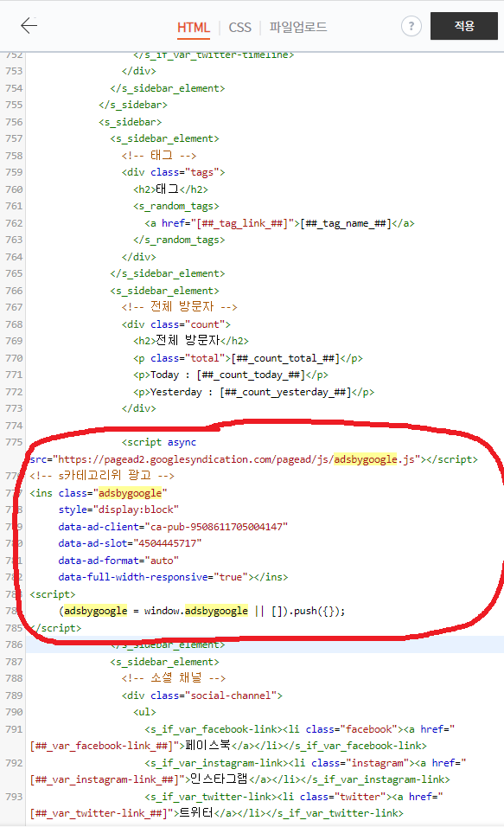Click the opening s_sidebar_element tag on line 787

164,662
